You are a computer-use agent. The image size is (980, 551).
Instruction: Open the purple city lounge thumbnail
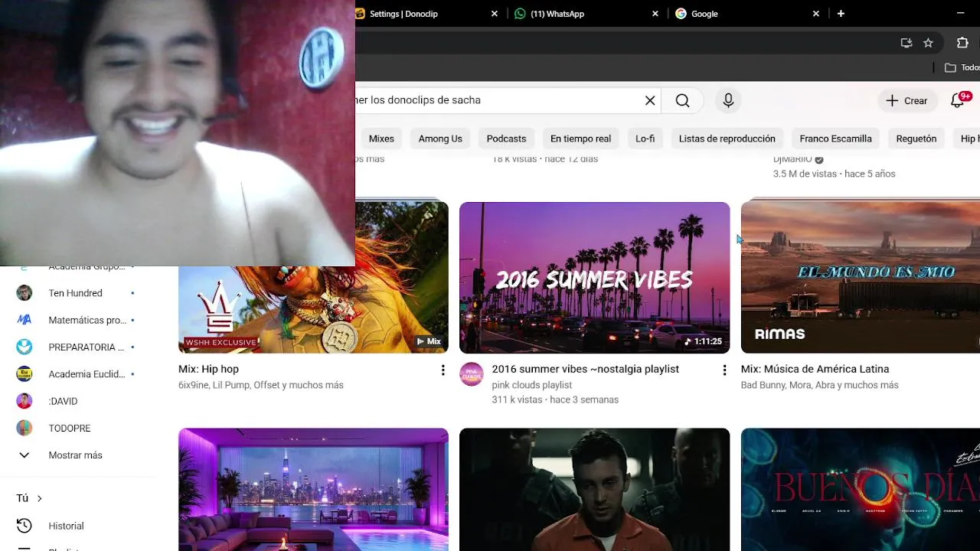point(313,490)
